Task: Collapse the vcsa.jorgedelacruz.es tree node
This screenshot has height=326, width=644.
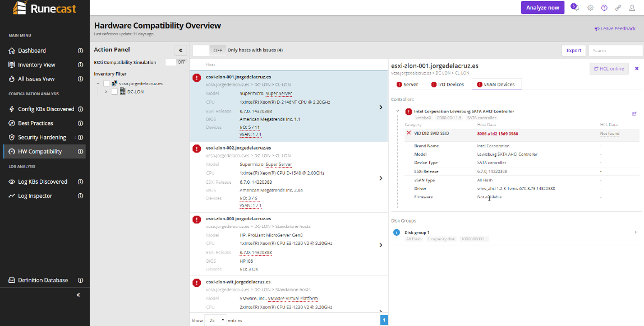Action: [x=98, y=83]
